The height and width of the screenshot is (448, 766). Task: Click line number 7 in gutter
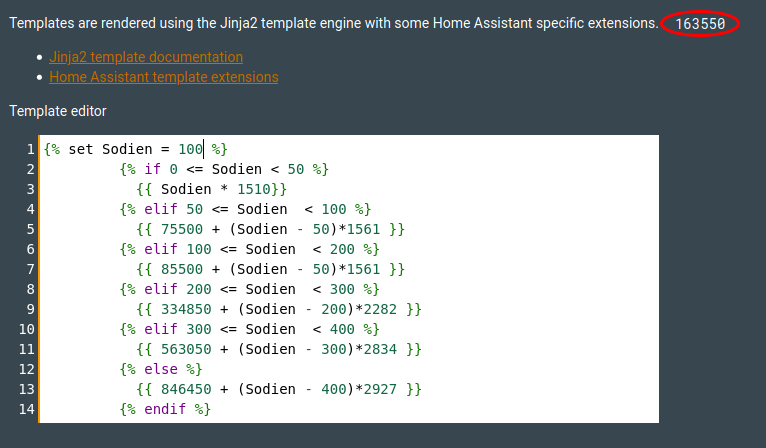(30, 269)
